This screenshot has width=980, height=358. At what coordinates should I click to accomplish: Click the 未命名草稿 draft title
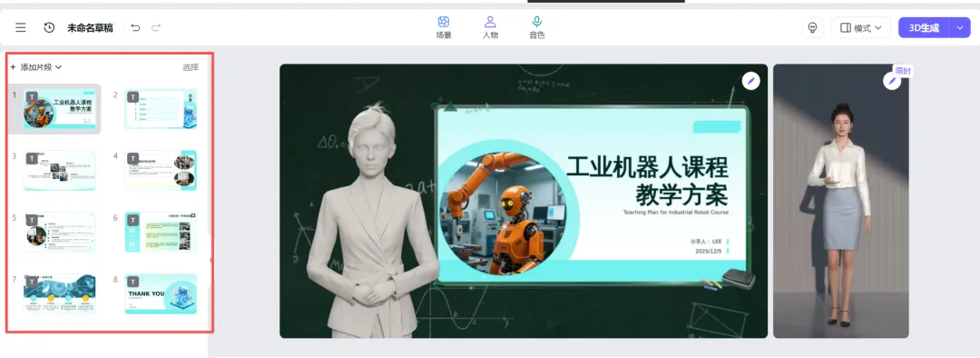(90, 28)
